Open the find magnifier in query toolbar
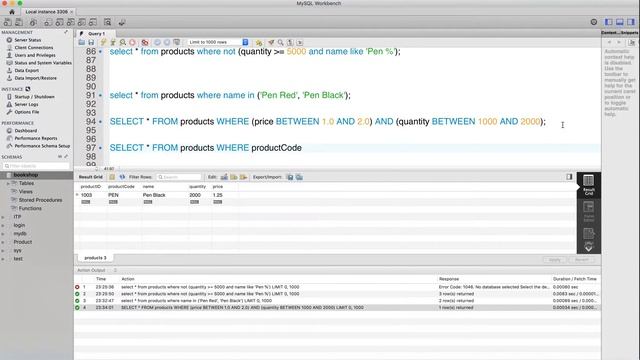Screen dimensions: 640x360 point(280,42)
